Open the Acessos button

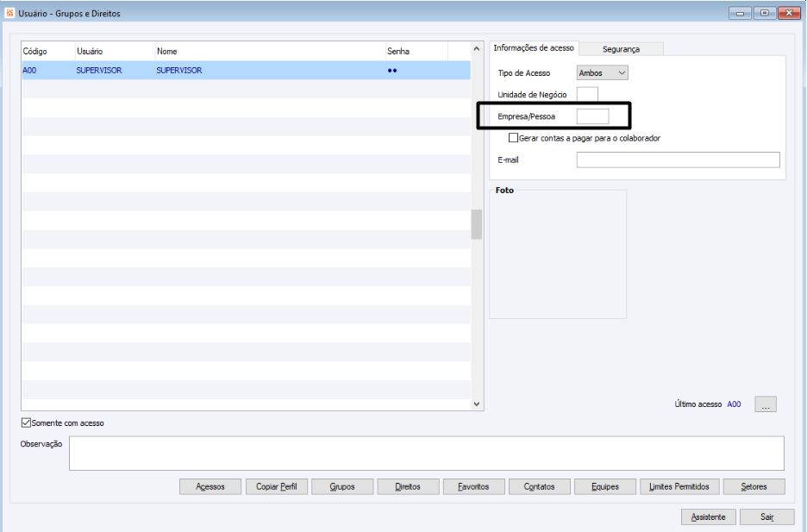[x=210, y=486]
